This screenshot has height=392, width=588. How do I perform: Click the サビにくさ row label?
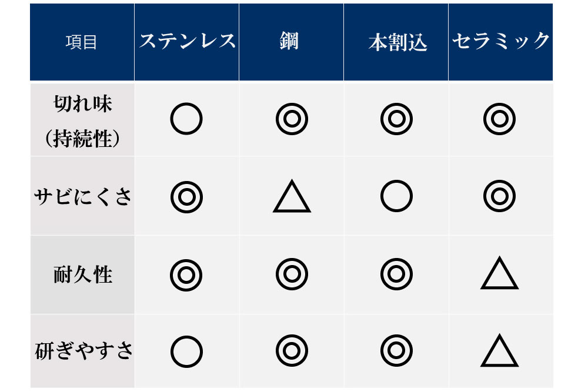coord(82,197)
